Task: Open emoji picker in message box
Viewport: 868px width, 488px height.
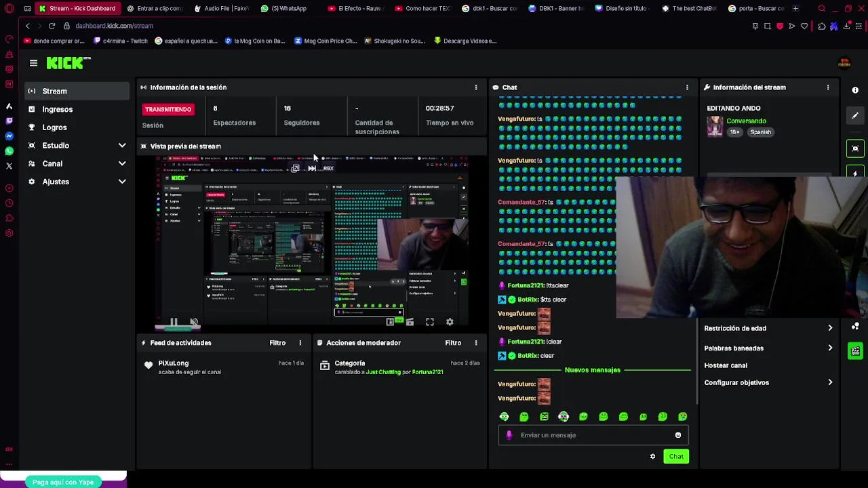Action: [x=677, y=435]
